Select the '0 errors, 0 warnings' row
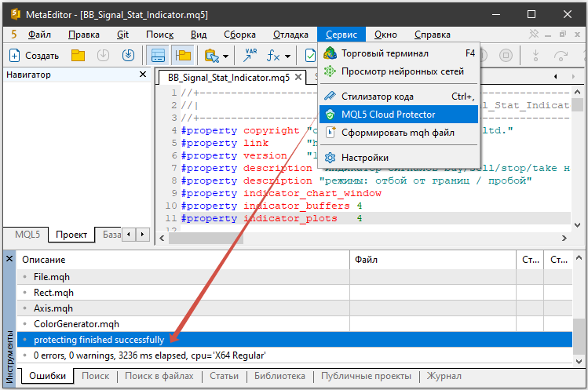 pos(294,355)
